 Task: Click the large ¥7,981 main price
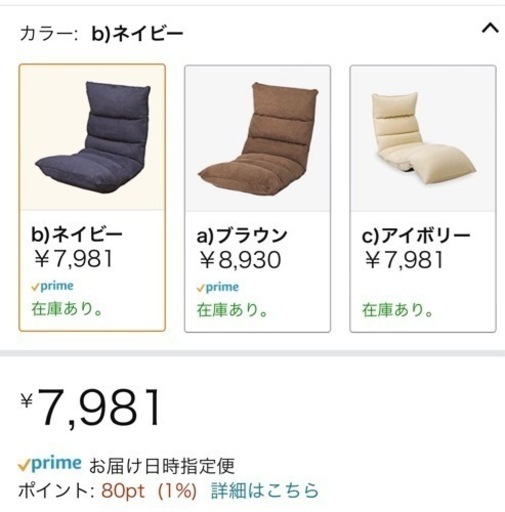pos(91,408)
